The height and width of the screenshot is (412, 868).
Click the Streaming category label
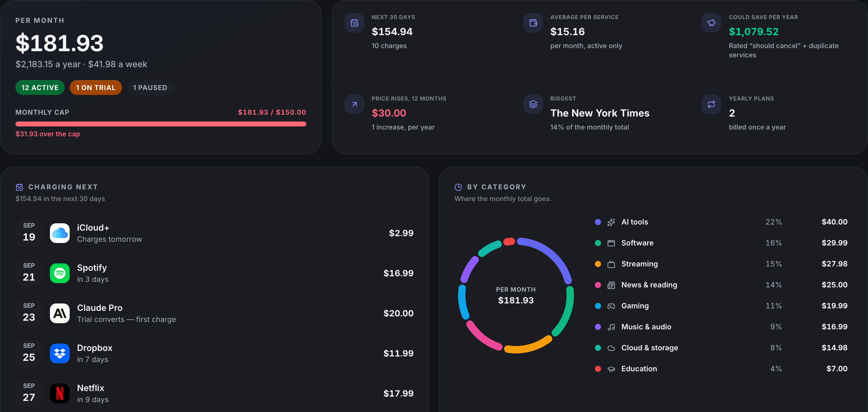(x=640, y=264)
